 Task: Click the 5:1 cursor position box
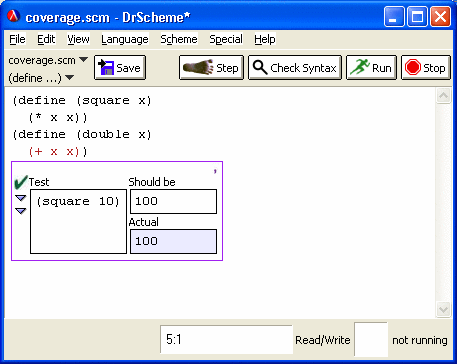[226, 339]
